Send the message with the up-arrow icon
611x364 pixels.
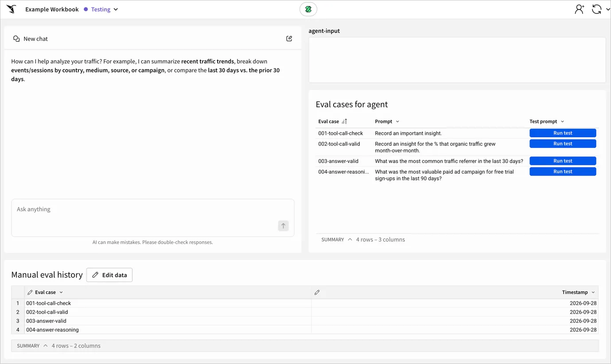pyautogui.click(x=283, y=226)
